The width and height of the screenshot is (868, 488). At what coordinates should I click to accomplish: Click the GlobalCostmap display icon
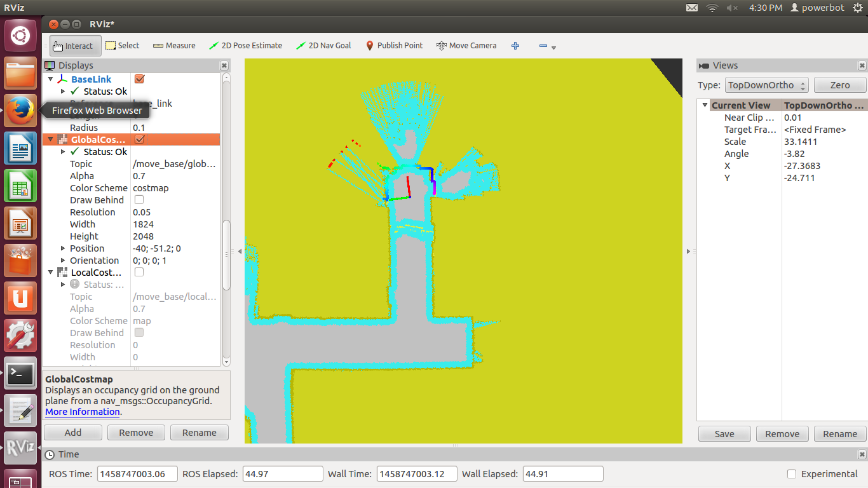pos(62,140)
